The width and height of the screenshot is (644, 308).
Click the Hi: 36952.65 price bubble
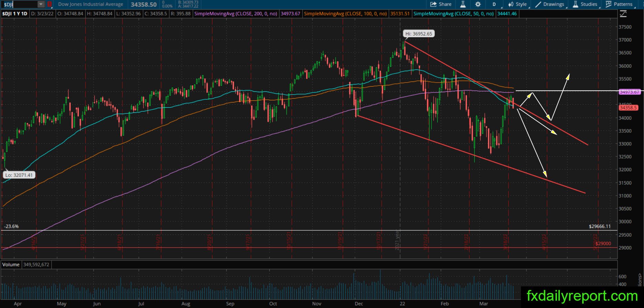click(418, 34)
